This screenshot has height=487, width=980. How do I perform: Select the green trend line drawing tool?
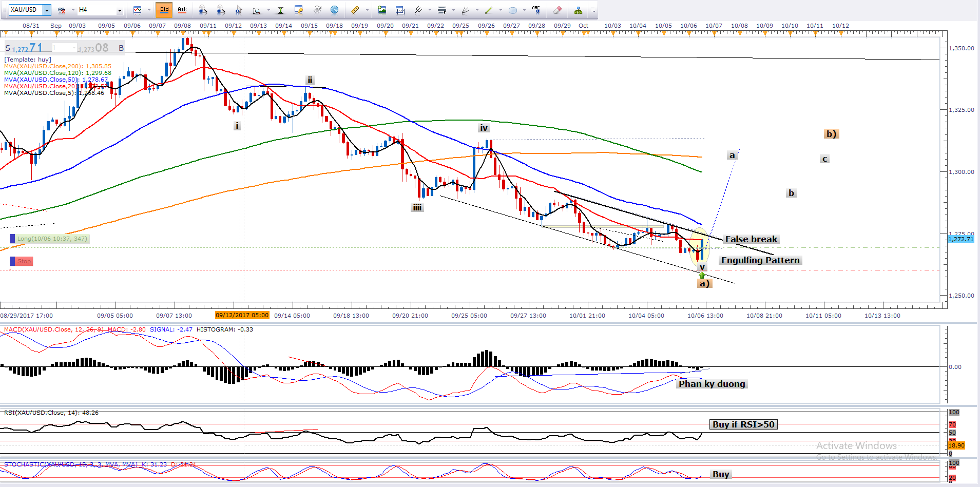point(489,10)
